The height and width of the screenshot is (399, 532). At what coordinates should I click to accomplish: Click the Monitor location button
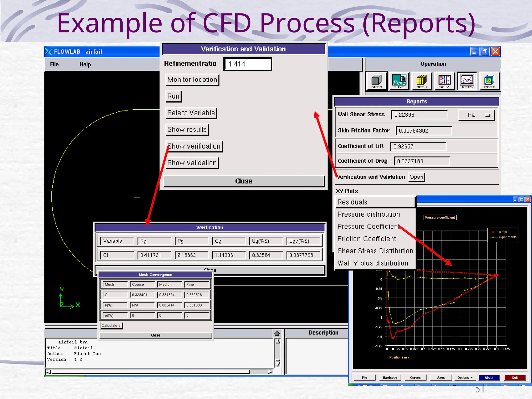[x=192, y=80]
